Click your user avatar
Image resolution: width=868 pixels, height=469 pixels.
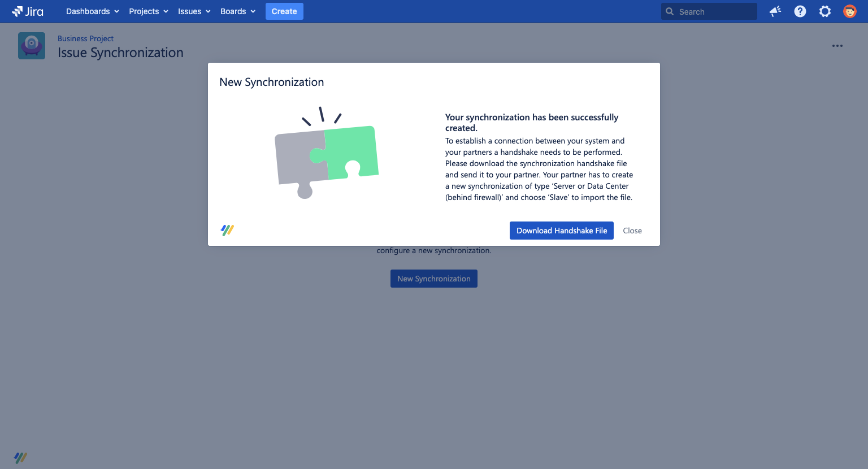pyautogui.click(x=850, y=11)
